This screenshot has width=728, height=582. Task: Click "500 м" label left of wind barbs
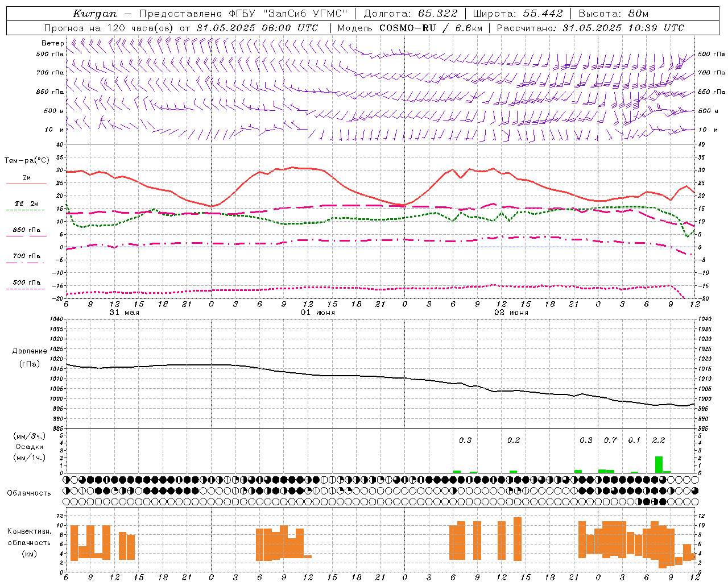[54, 111]
